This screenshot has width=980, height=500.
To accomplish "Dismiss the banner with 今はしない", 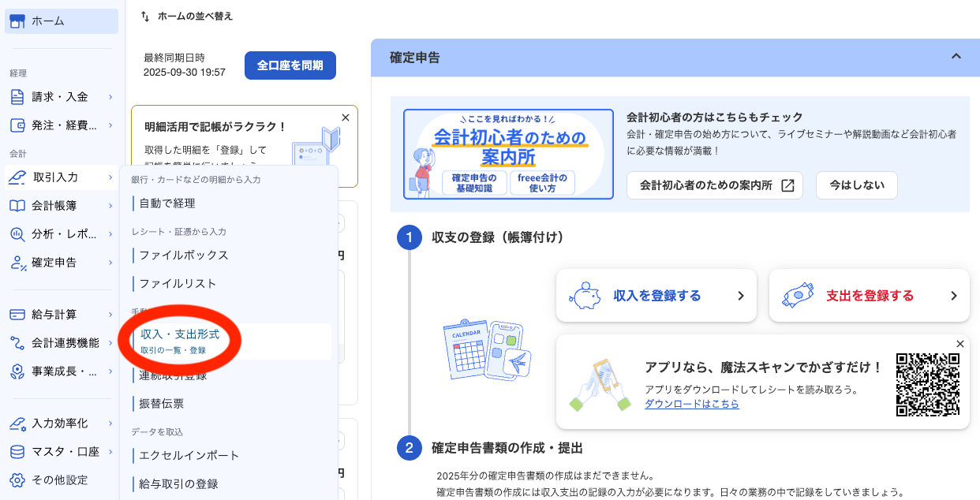I will coord(856,185).
